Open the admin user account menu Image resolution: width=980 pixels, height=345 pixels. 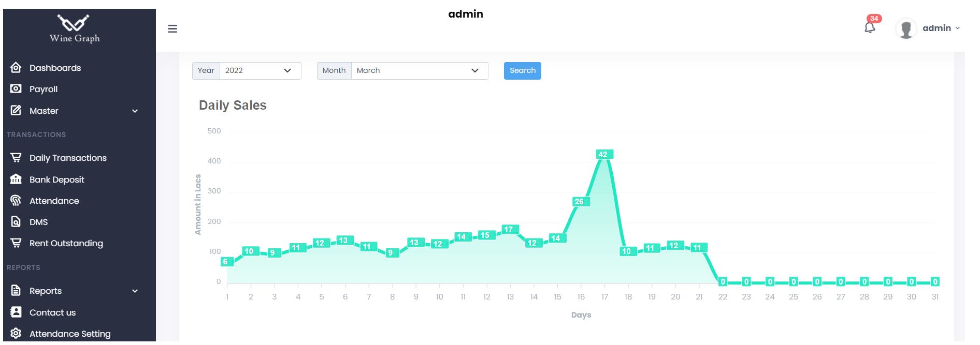(x=941, y=28)
